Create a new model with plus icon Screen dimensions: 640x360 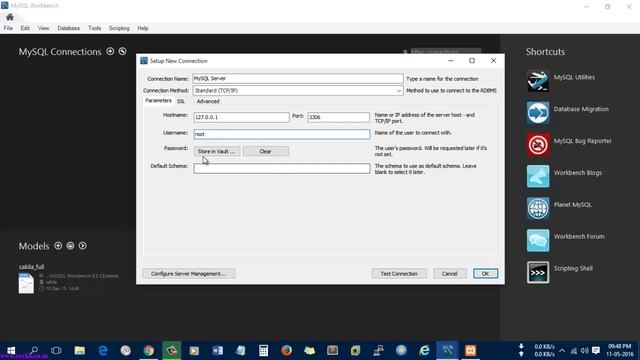(x=58, y=246)
